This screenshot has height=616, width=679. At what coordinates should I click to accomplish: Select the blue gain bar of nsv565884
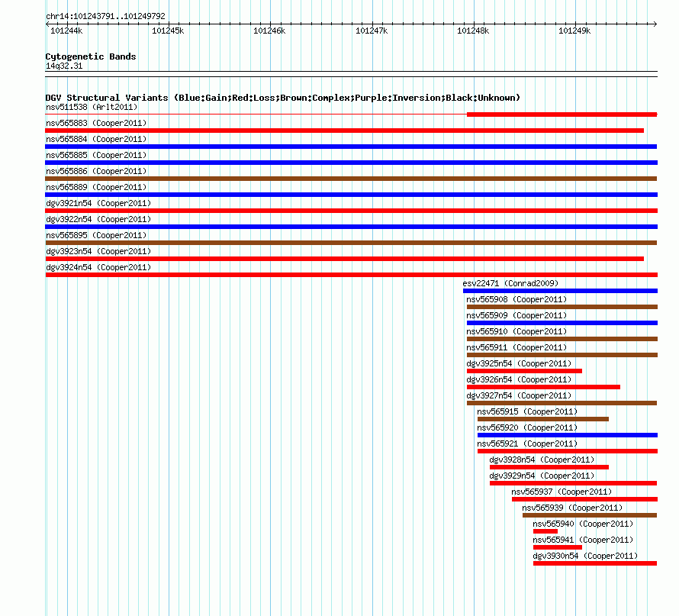[351, 147]
